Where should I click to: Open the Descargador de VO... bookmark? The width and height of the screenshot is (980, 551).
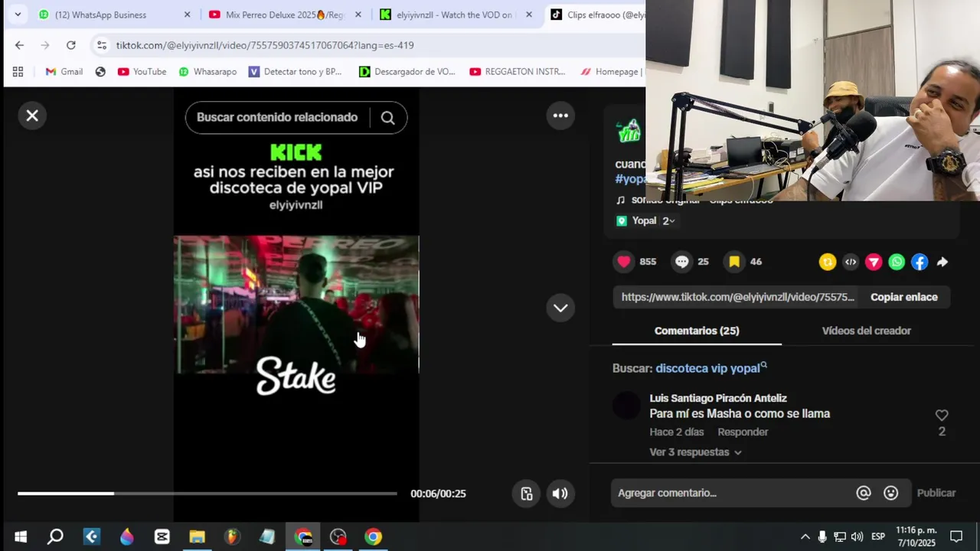[x=407, y=71]
